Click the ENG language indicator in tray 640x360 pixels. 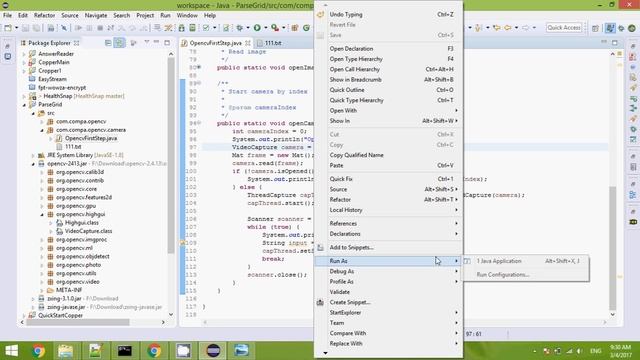click(x=595, y=351)
